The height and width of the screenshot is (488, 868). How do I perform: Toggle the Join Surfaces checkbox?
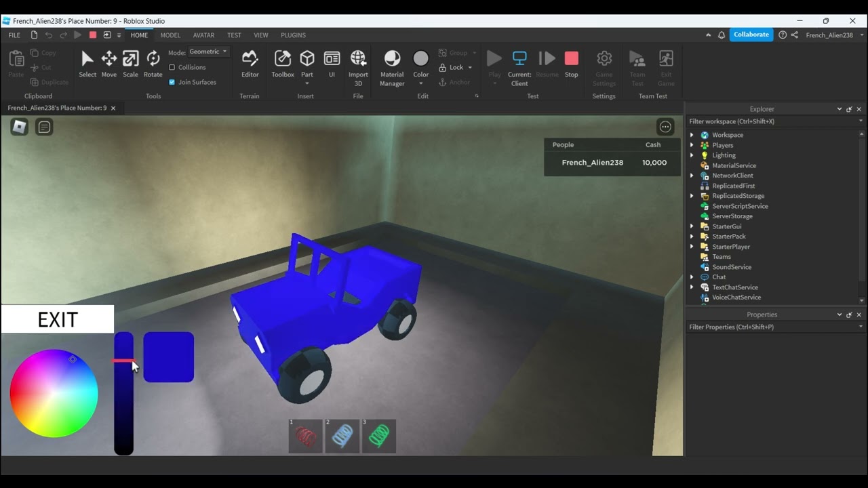(x=172, y=82)
